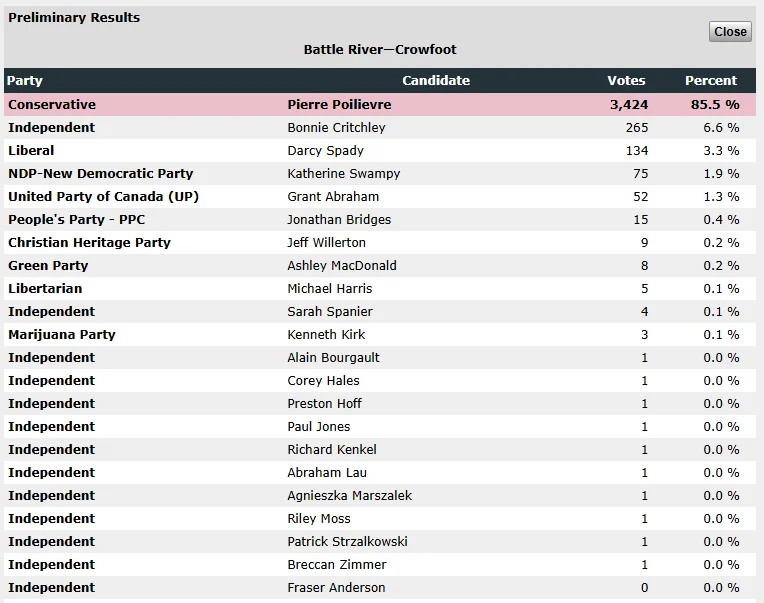Click the Close button
Image resolution: width=764 pixels, height=603 pixels.
coord(729,31)
